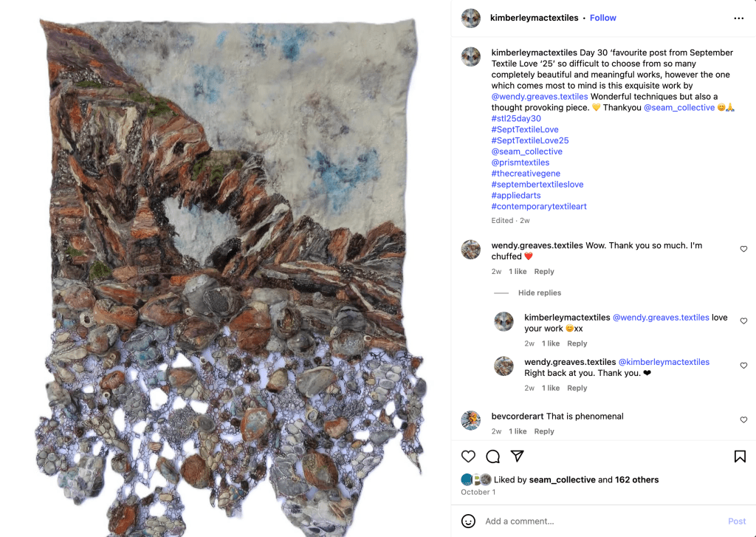Share post via paper plane icon

(518, 456)
